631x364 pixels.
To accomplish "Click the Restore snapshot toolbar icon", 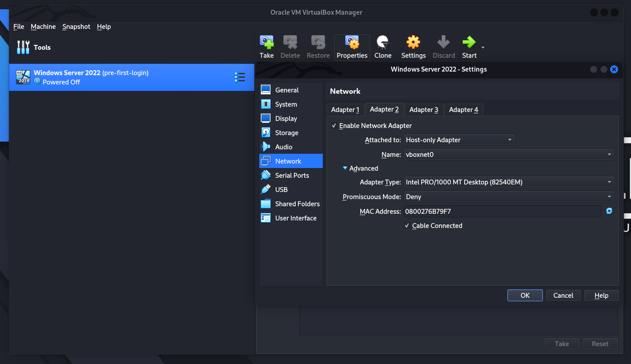I will click(x=318, y=42).
